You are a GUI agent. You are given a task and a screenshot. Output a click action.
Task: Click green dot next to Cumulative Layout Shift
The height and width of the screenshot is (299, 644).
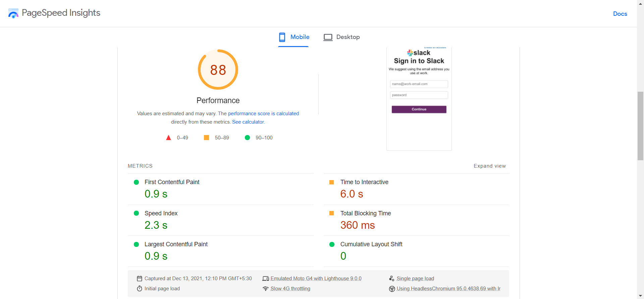tap(332, 244)
